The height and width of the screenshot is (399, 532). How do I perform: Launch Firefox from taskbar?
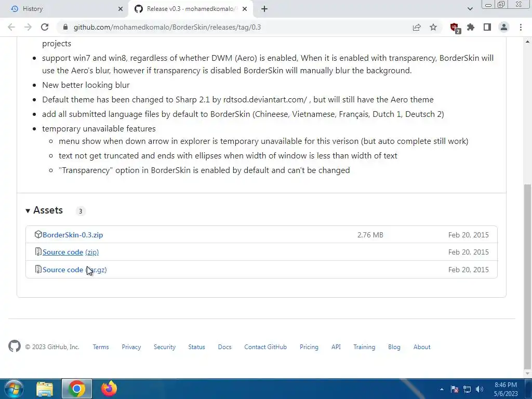109,389
